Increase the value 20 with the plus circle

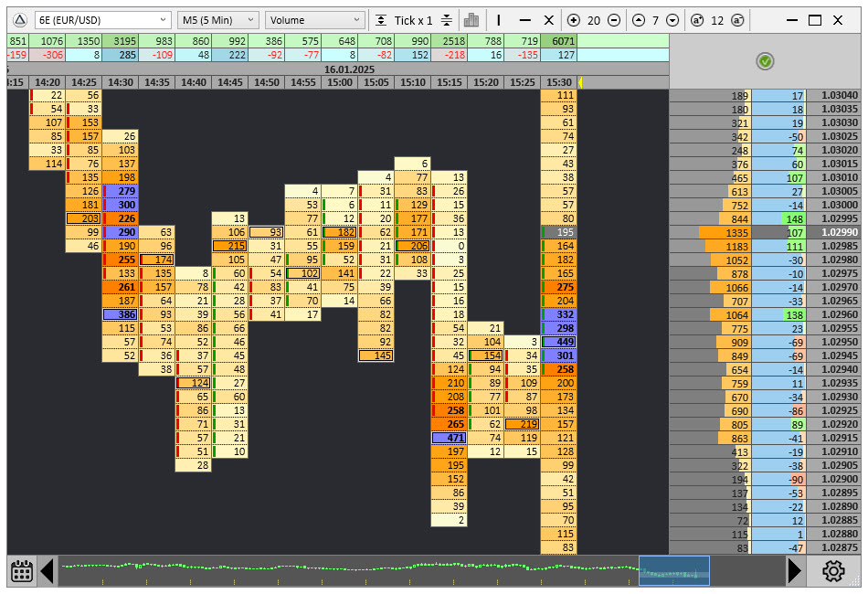point(574,20)
